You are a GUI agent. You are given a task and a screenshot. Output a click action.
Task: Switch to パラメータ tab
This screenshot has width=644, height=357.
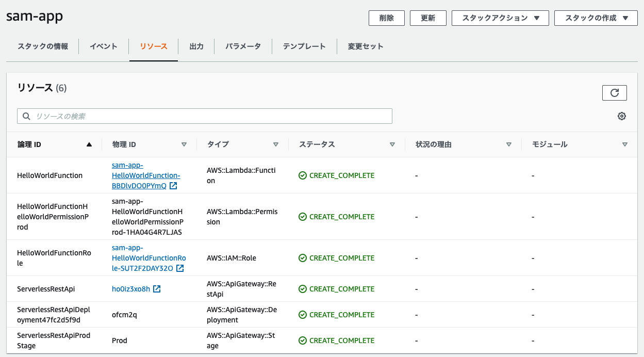pyautogui.click(x=243, y=46)
